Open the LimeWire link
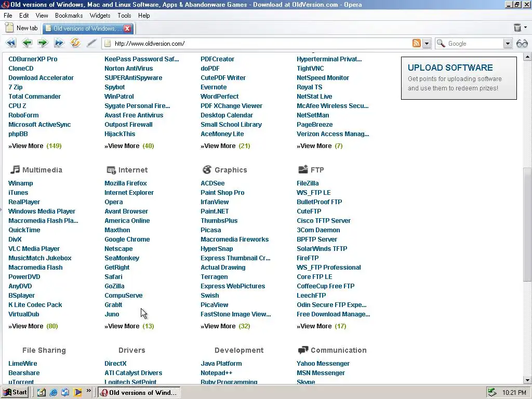Image resolution: width=532 pixels, height=399 pixels. (x=23, y=363)
